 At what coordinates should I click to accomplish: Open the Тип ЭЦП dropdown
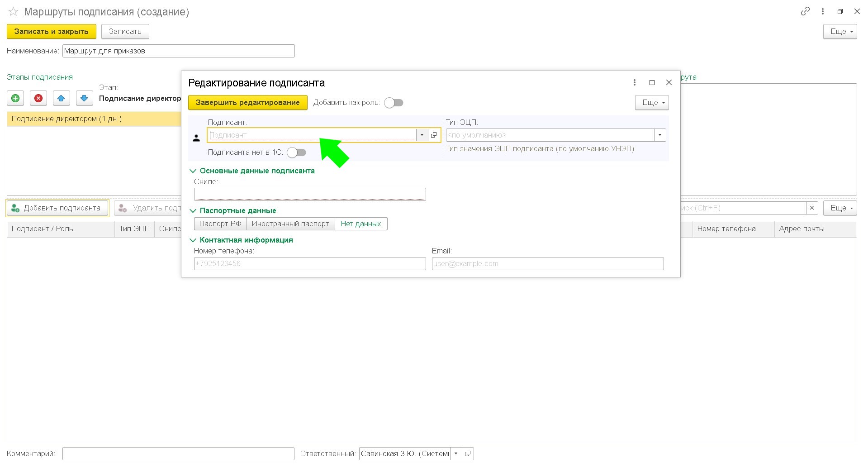tap(660, 135)
